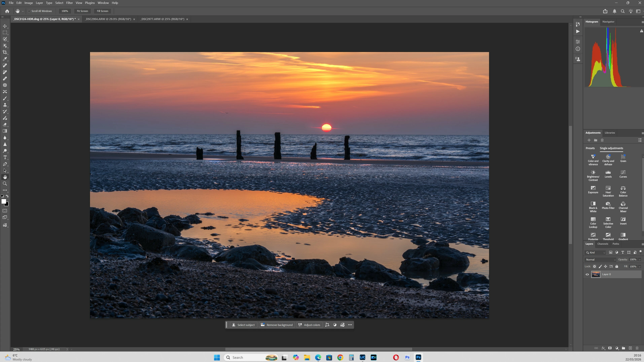
Task: Click the Fit Screen button
Action: (x=82, y=11)
